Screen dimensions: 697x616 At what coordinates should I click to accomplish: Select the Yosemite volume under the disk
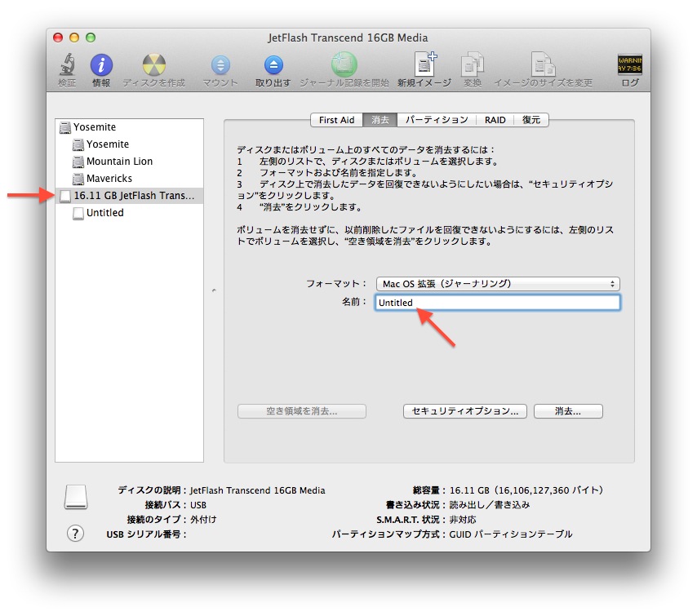pyautogui.click(x=129, y=144)
